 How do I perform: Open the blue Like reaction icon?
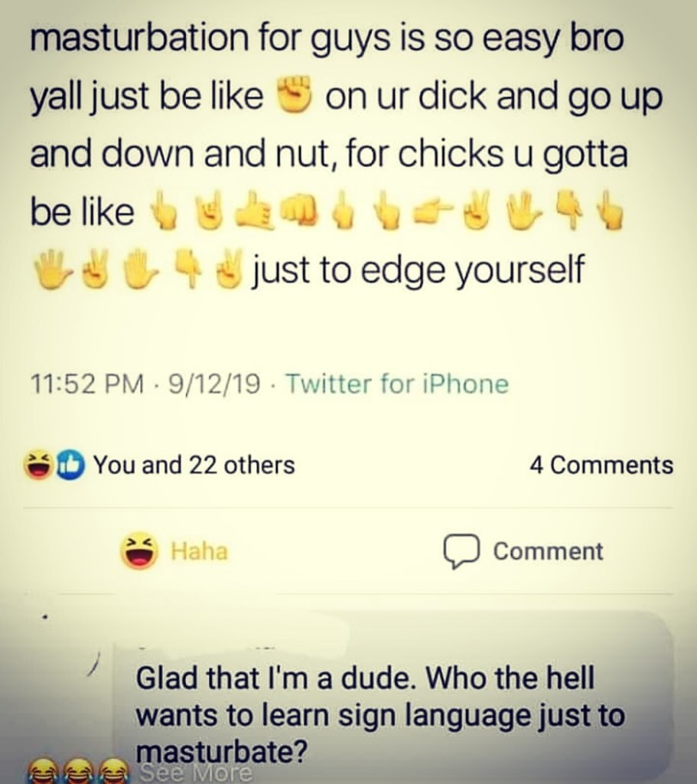(x=70, y=465)
